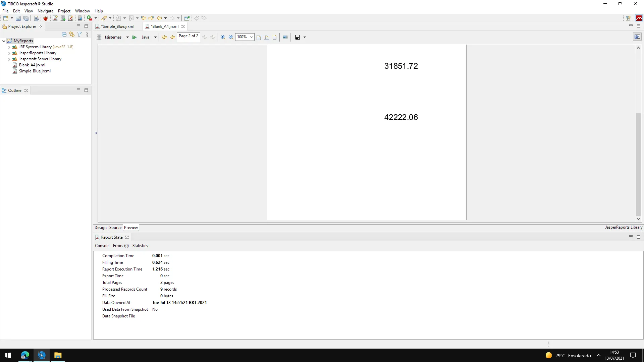
Task: Click the zoom out magnifier icon
Action: [231, 37]
